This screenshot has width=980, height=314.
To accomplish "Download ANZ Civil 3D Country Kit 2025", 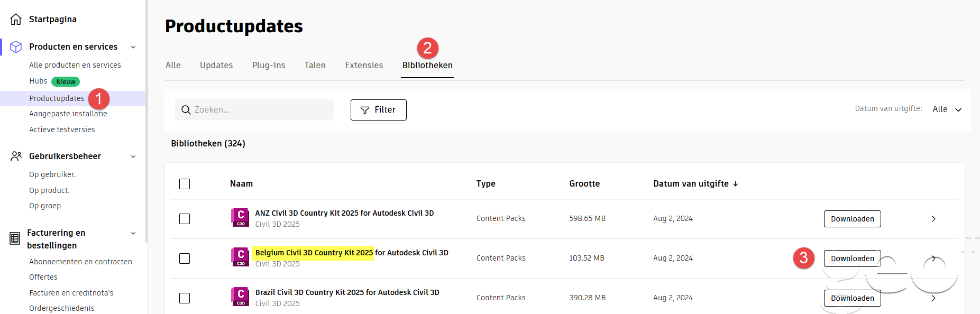I will [x=853, y=219].
